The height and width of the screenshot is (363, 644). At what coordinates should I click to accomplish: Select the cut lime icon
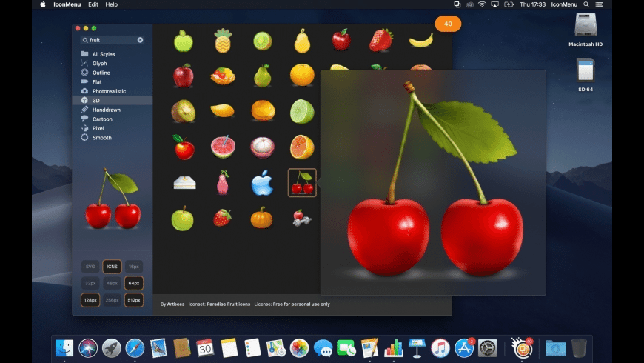point(302,111)
